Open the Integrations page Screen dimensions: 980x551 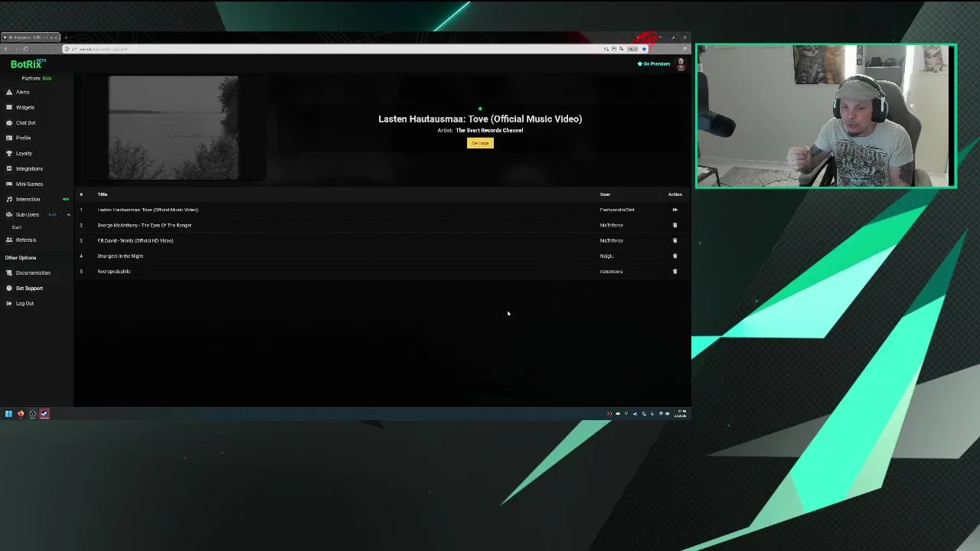[29, 168]
